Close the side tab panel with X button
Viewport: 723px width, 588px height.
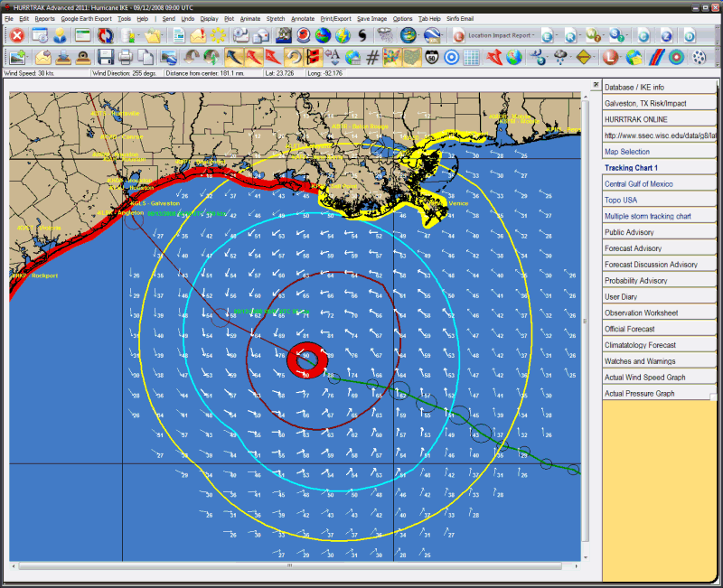point(596,84)
